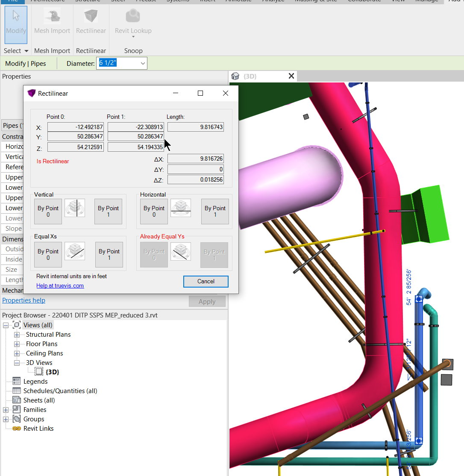Click the Already Equal Ys diagram icon
Viewport: 464px width, 476px height.
181,251
